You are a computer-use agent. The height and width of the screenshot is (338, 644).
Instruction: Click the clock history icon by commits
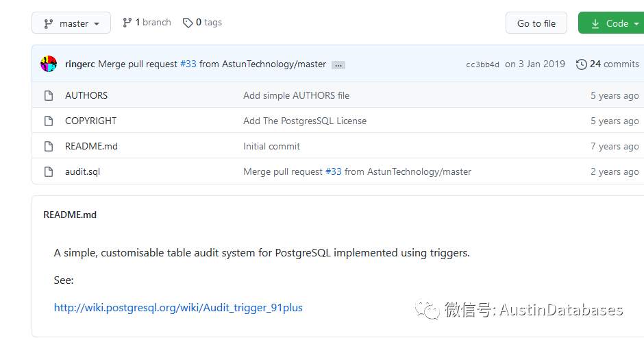pyautogui.click(x=581, y=64)
